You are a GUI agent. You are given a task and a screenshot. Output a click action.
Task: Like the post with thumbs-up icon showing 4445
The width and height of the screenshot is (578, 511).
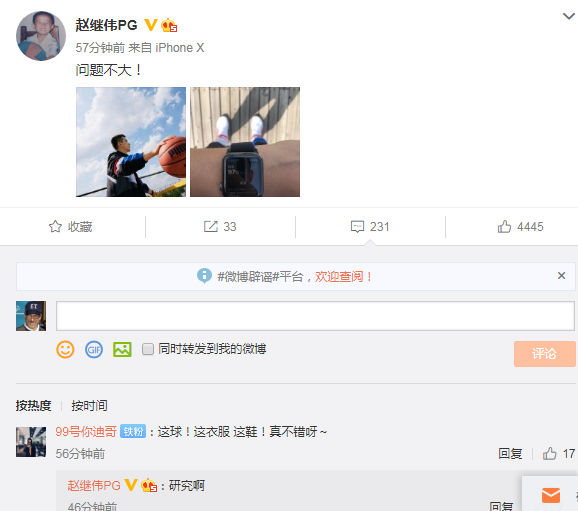(x=504, y=226)
